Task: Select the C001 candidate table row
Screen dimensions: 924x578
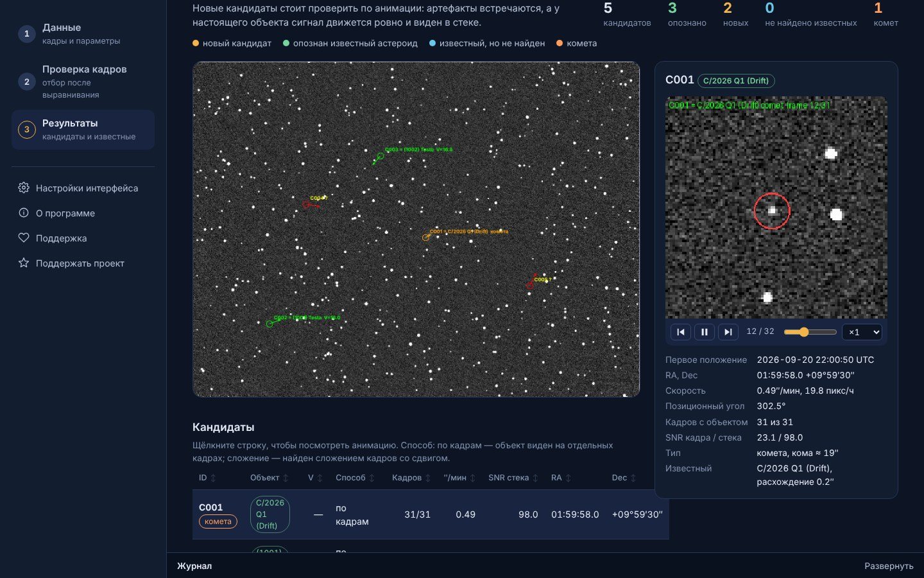Action: point(431,514)
